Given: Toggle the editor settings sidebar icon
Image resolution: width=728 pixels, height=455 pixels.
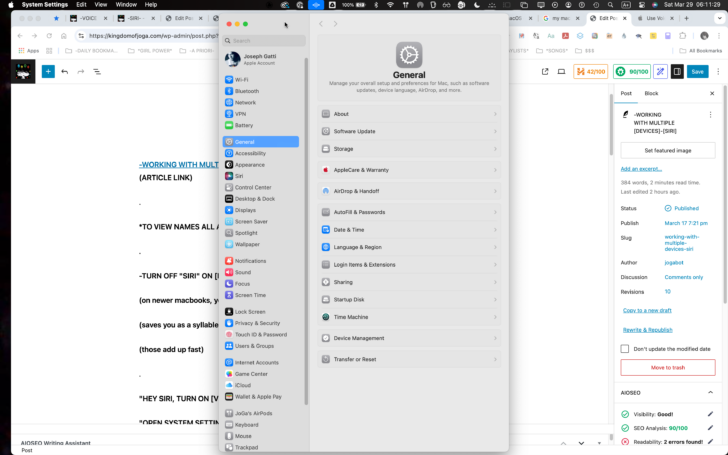Looking at the screenshot, I should [677, 72].
